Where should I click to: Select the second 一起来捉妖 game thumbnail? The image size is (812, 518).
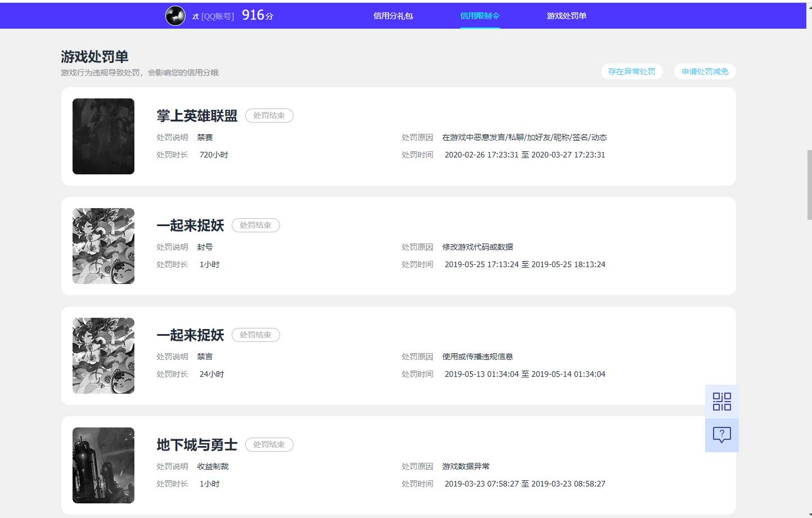(x=103, y=355)
